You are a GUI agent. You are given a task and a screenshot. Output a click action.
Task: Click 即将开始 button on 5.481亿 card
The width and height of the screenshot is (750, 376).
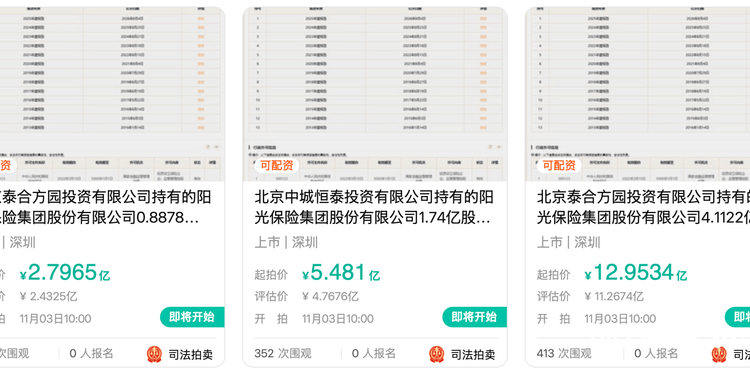click(x=474, y=317)
